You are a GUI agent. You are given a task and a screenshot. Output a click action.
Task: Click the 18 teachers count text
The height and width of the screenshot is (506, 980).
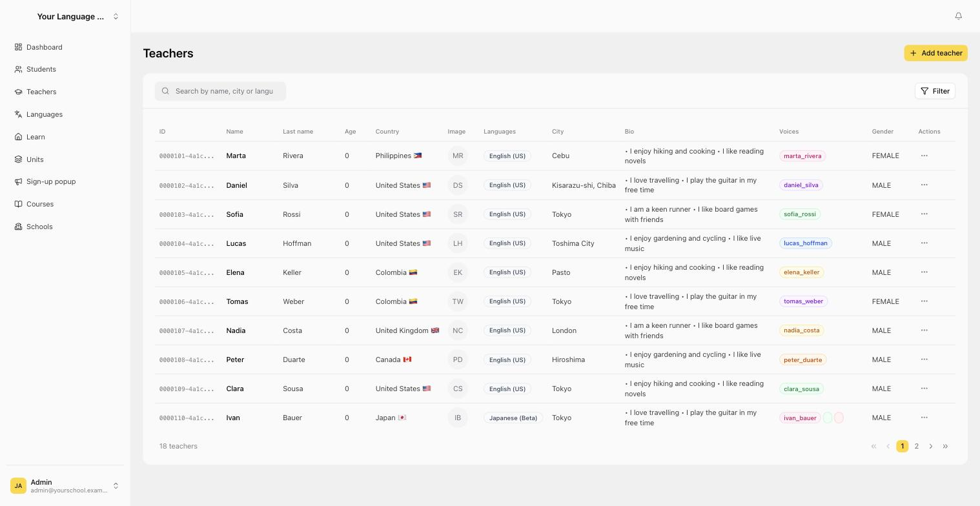178,446
